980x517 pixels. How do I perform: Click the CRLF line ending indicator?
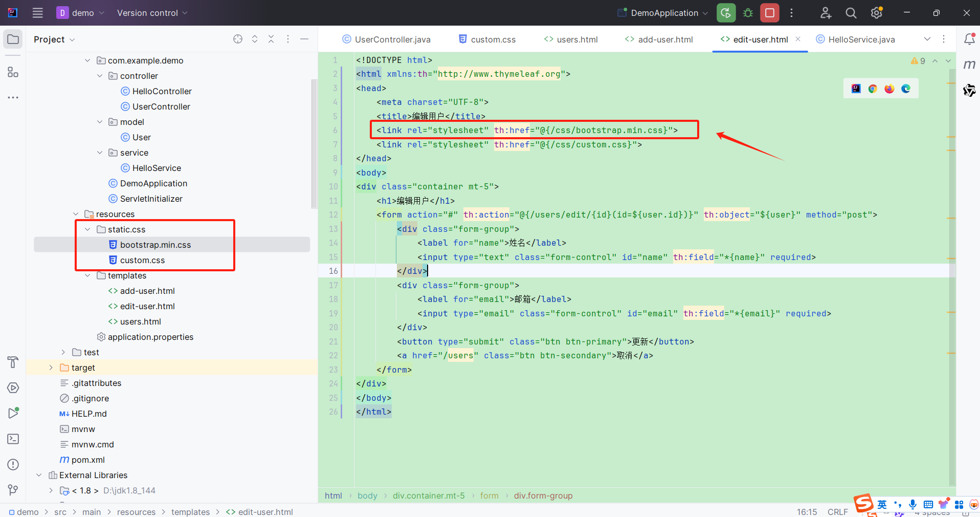[x=838, y=512]
